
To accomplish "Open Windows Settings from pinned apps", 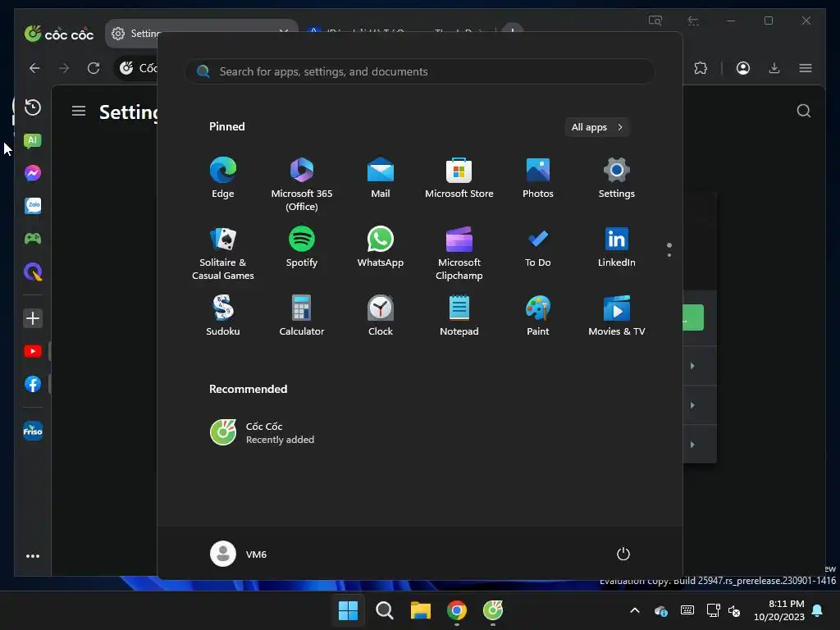I will pyautogui.click(x=617, y=178).
